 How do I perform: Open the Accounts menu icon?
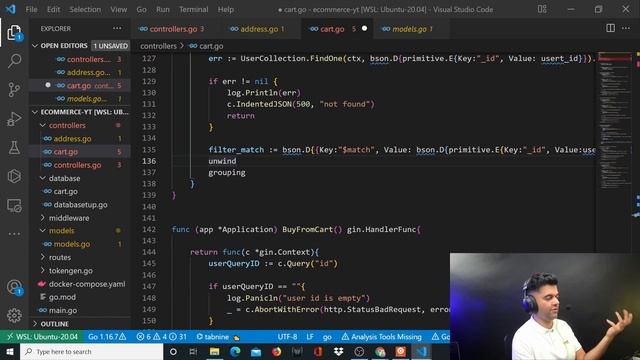[x=14, y=287]
